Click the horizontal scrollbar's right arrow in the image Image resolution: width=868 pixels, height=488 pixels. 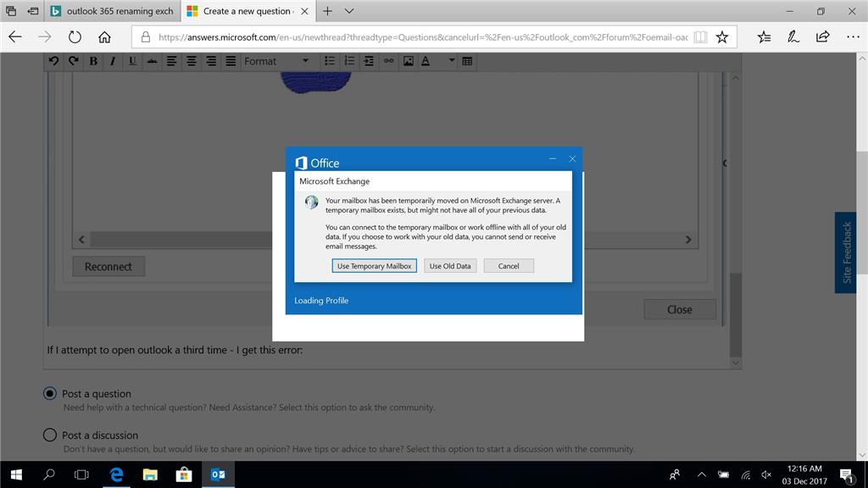[x=688, y=240]
